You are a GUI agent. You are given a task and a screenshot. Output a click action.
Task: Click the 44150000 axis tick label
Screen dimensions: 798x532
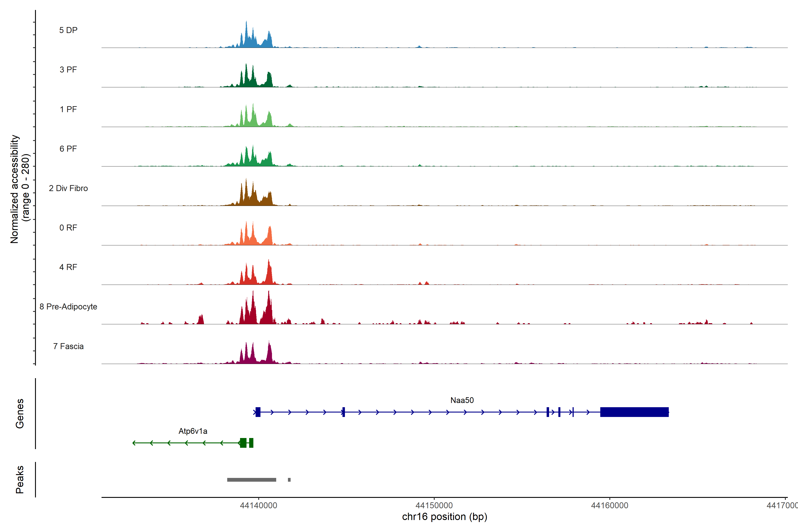point(434,506)
